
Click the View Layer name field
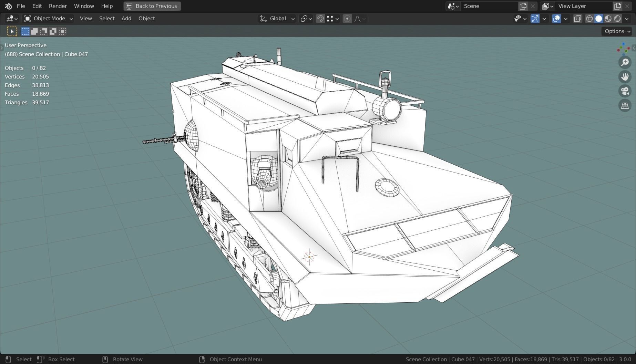point(584,6)
